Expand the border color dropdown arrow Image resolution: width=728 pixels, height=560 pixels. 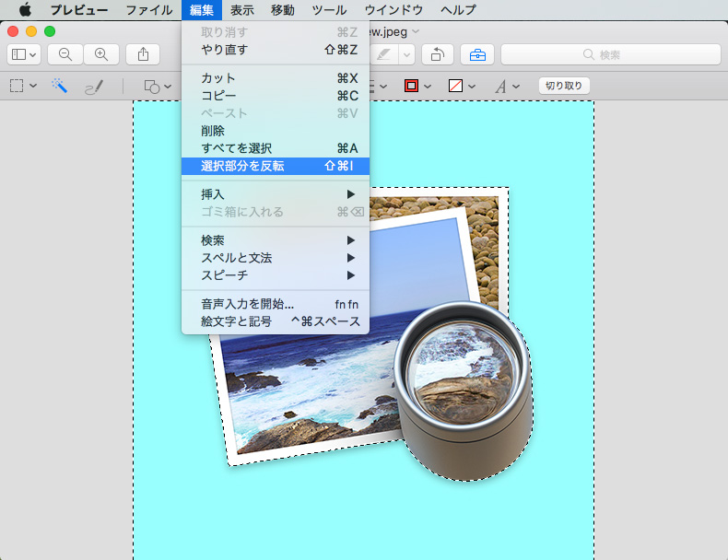click(x=428, y=87)
